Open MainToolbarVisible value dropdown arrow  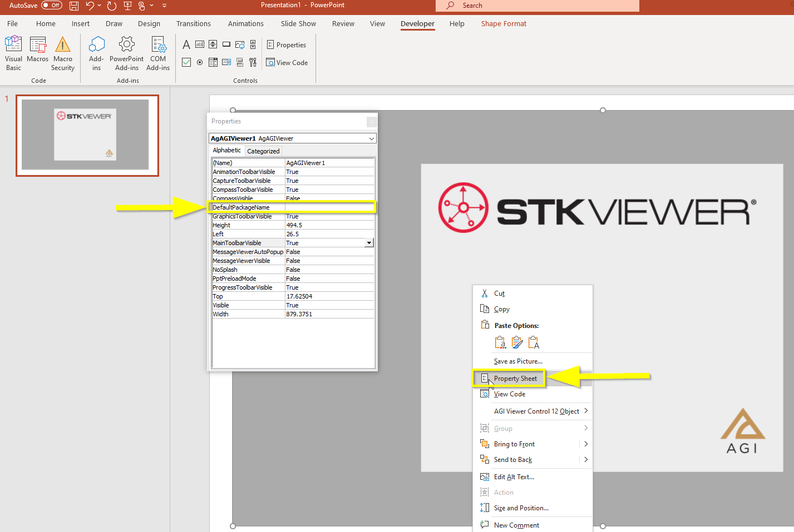369,243
